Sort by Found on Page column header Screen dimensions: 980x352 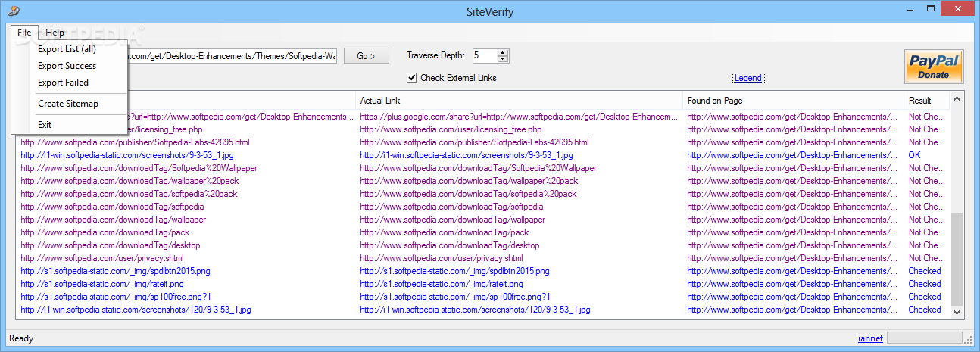pyautogui.click(x=793, y=100)
